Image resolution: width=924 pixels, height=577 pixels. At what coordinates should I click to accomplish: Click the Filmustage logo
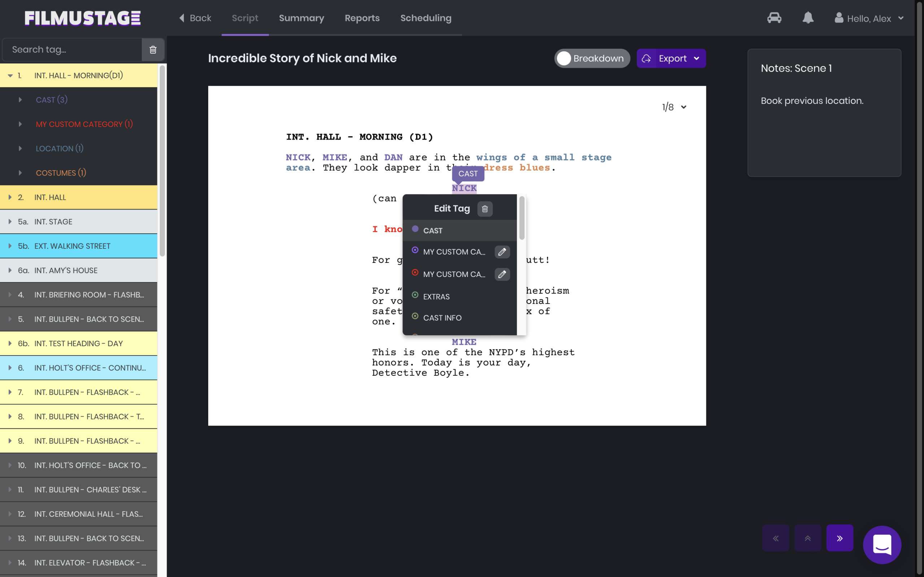tap(81, 18)
